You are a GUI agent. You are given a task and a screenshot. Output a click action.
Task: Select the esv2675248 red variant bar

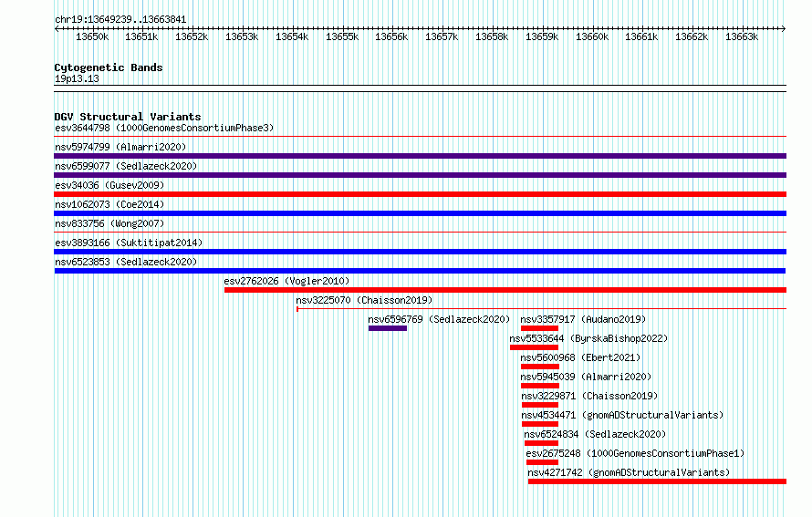[x=542, y=462]
